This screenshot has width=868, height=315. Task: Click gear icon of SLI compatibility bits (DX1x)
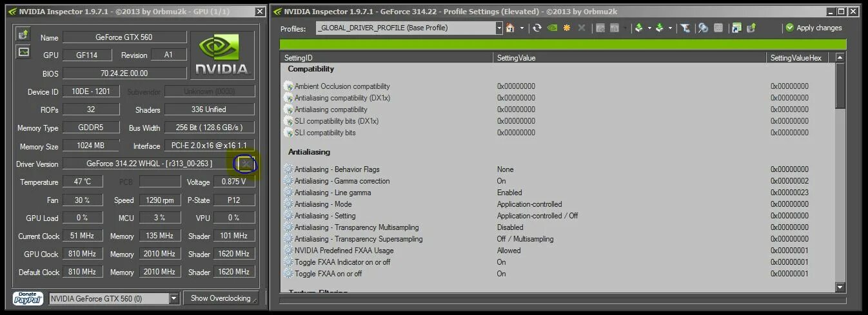288,121
